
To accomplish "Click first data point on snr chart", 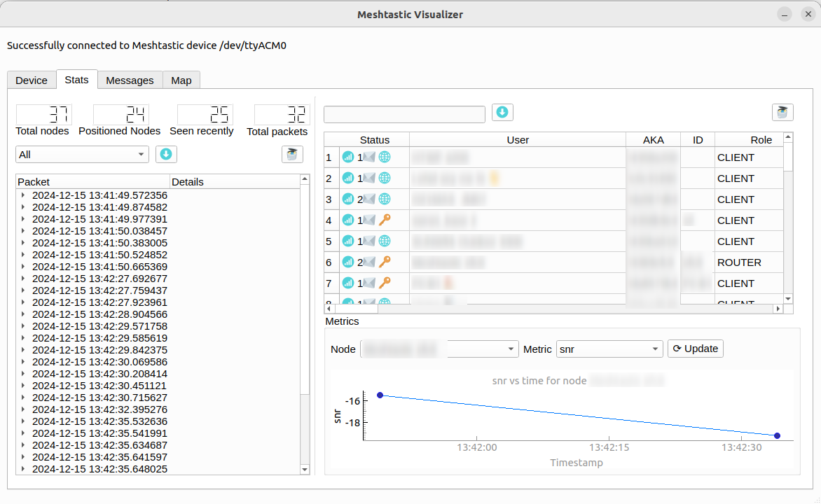I will coord(380,395).
